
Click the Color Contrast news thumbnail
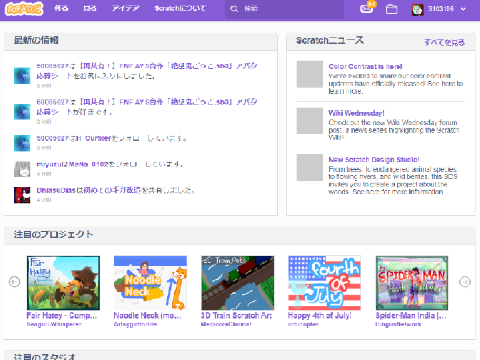[x=310, y=74]
